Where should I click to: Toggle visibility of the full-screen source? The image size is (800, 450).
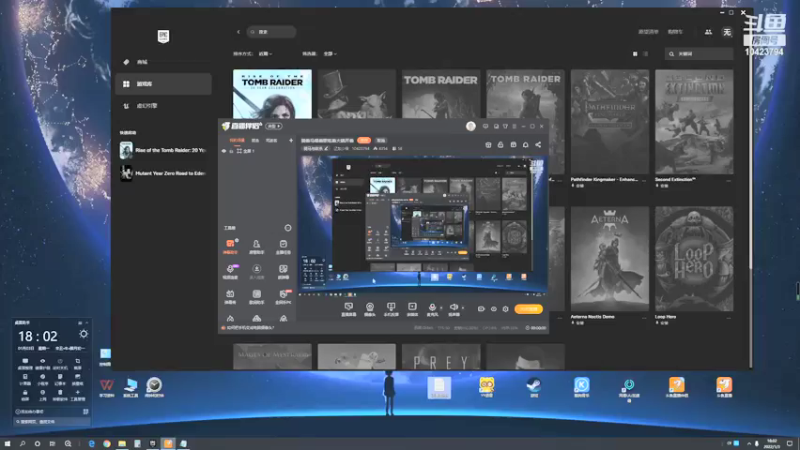[223, 151]
